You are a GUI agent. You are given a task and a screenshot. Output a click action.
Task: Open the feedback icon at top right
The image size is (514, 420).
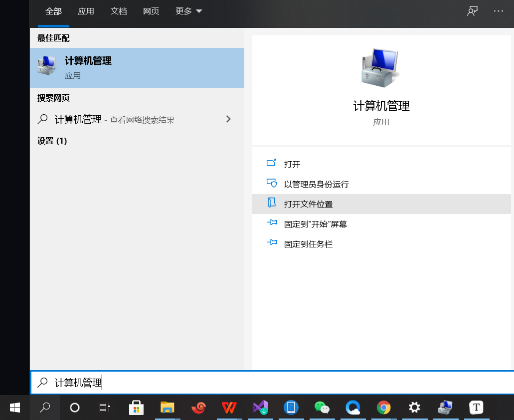click(472, 11)
